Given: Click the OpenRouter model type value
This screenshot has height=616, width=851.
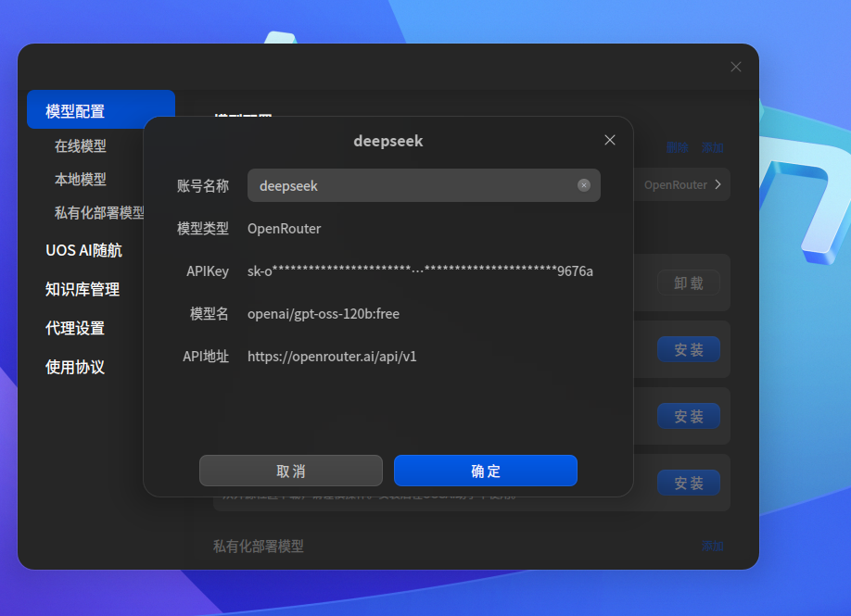Looking at the screenshot, I should [285, 228].
